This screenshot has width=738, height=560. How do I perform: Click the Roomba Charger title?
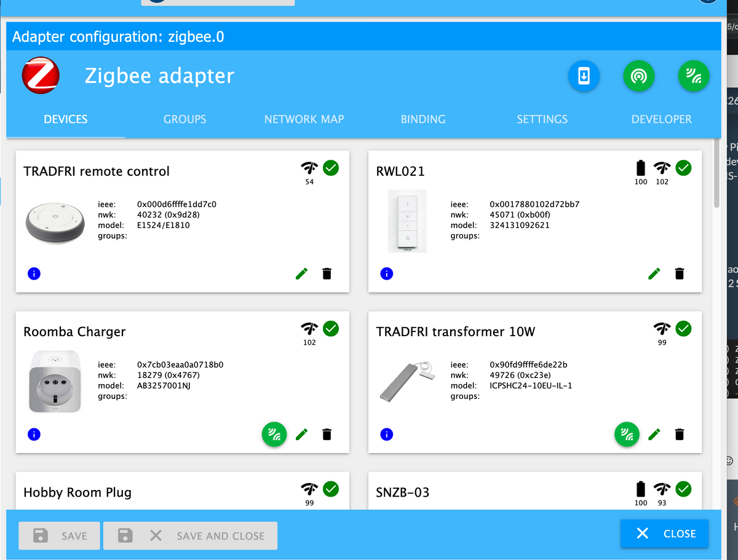pyautogui.click(x=74, y=332)
